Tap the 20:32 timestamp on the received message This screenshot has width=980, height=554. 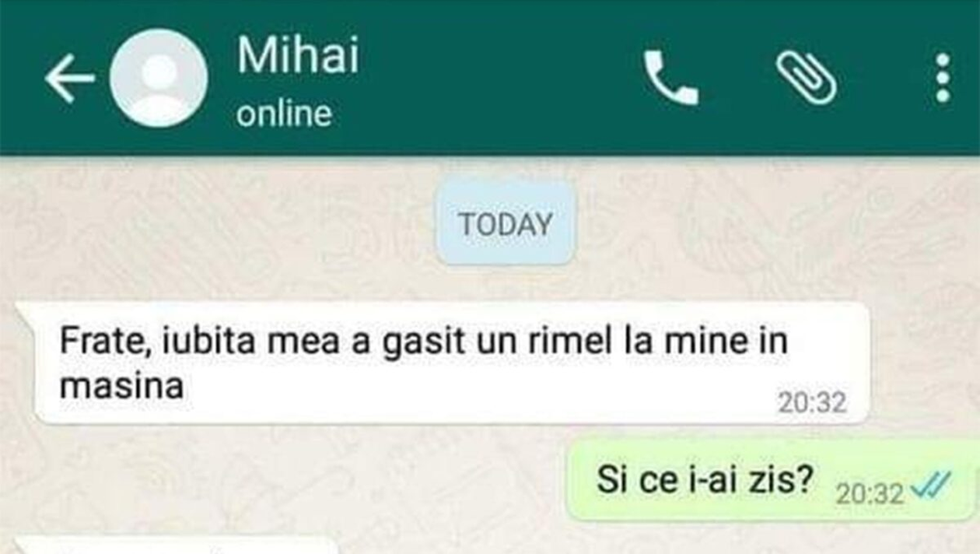pos(812,402)
